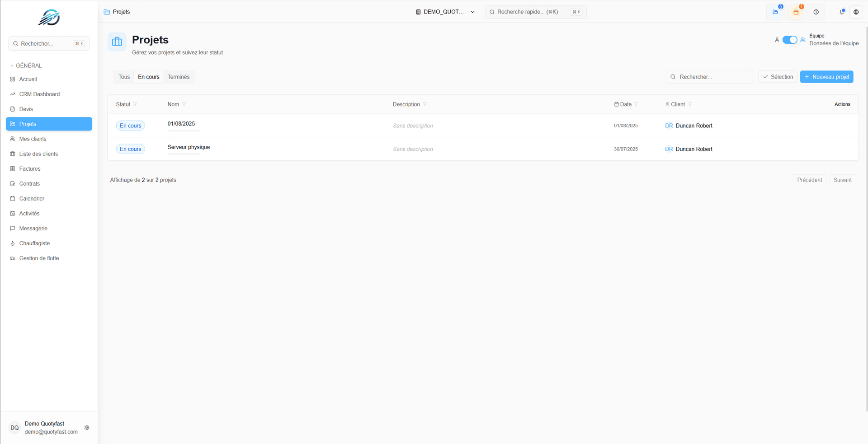Open the DEMO_QUOT company dropdown

tap(445, 12)
